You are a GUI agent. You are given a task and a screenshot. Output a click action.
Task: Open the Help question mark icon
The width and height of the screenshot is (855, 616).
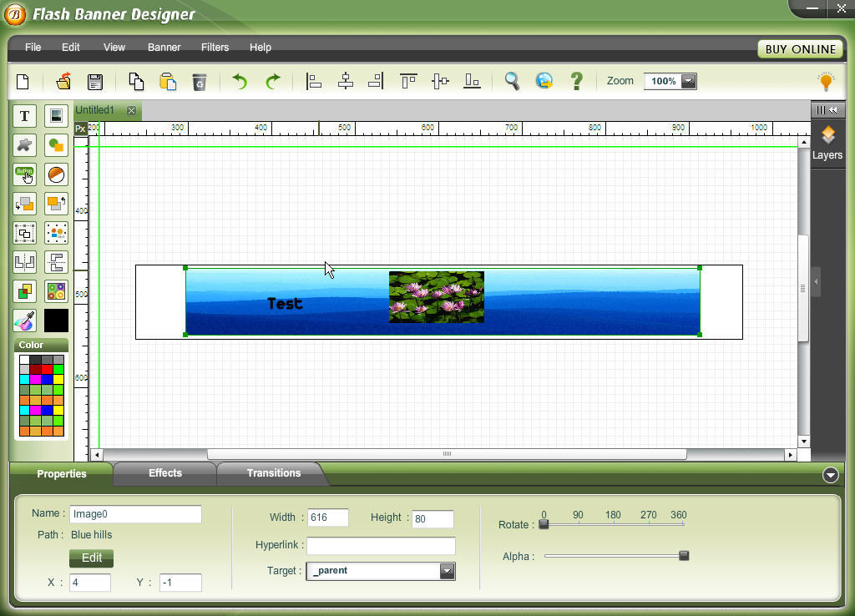(x=576, y=81)
